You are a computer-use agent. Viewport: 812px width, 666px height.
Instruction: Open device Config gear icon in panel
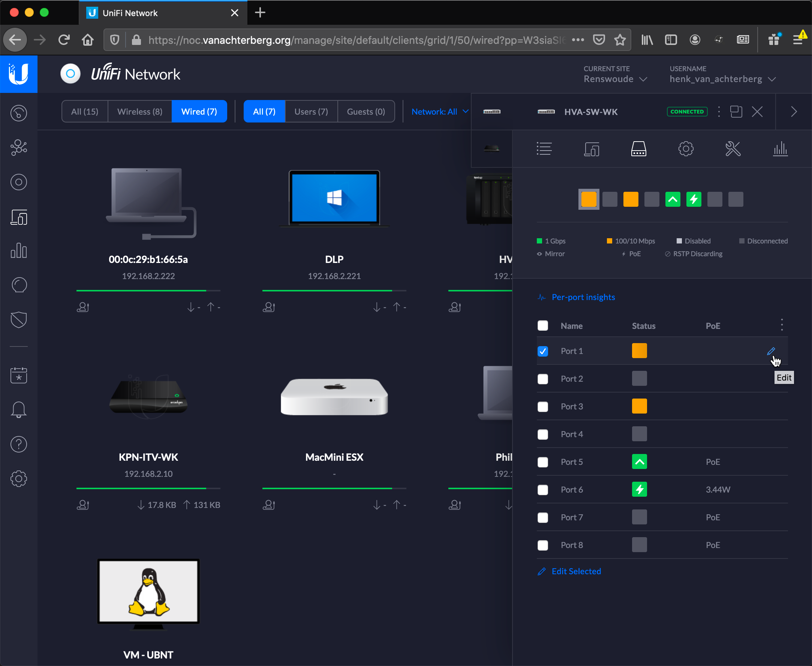(686, 149)
